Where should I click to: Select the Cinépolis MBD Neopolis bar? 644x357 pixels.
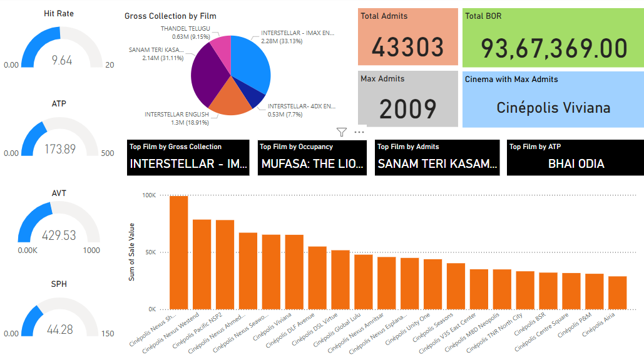coord(503,289)
